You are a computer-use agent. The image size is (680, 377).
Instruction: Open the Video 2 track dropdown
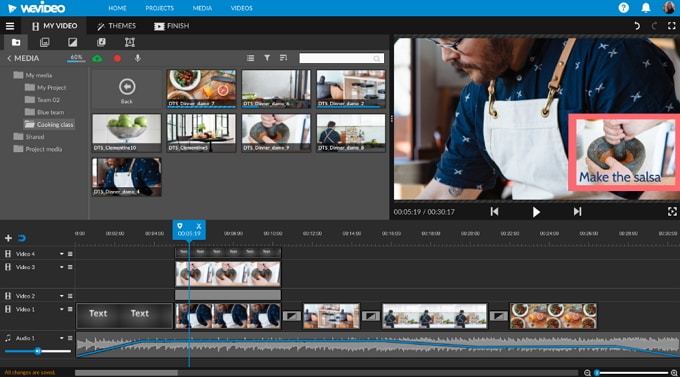(x=62, y=296)
